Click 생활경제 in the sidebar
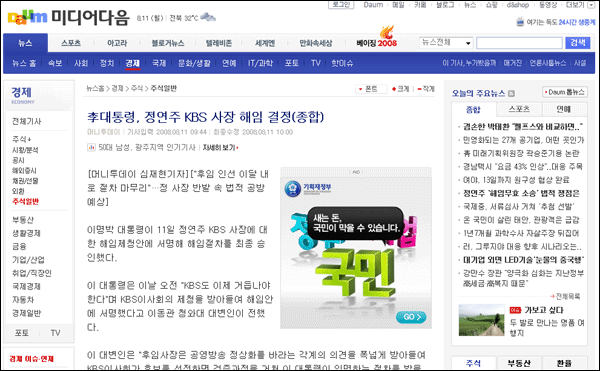 [x=26, y=233]
